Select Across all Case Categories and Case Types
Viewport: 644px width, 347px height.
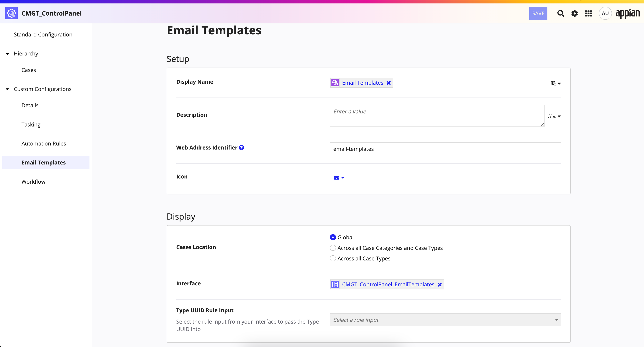click(333, 248)
